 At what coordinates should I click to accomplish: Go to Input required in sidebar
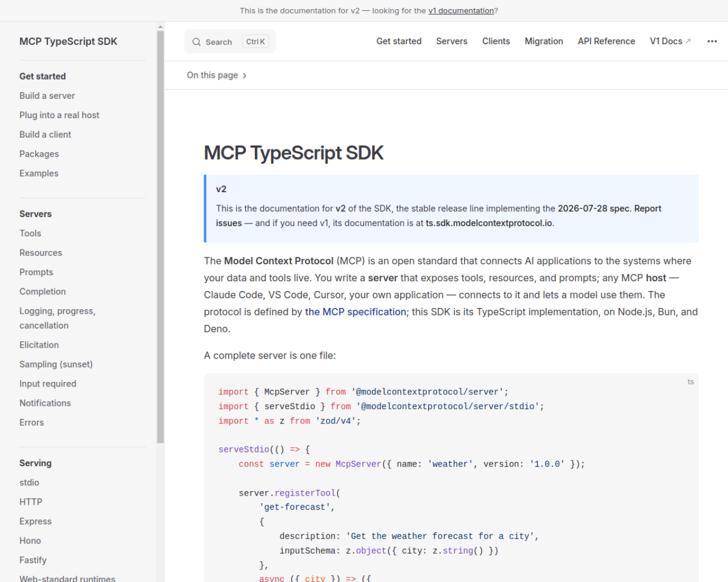[x=48, y=384]
